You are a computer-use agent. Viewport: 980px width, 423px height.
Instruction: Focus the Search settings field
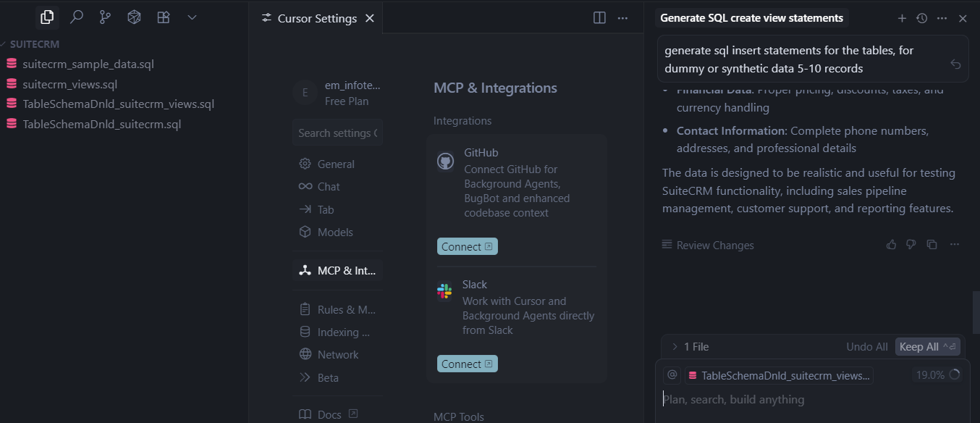(x=338, y=133)
